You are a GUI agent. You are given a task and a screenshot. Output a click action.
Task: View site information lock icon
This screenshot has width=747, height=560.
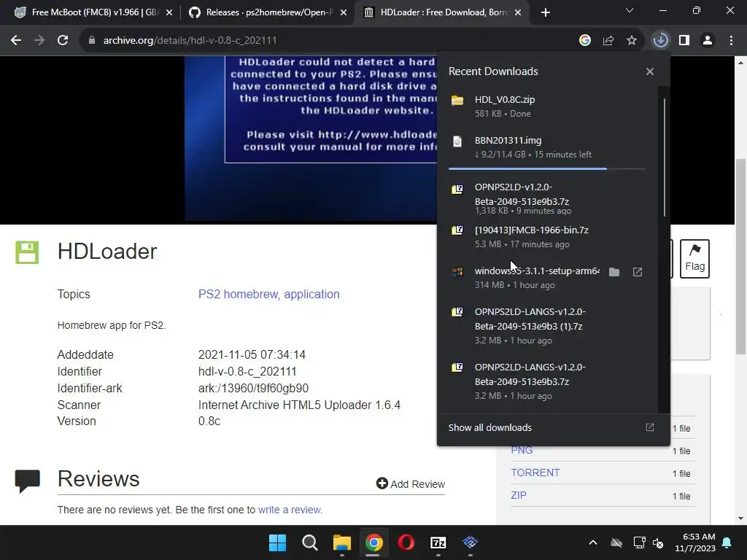(92, 41)
